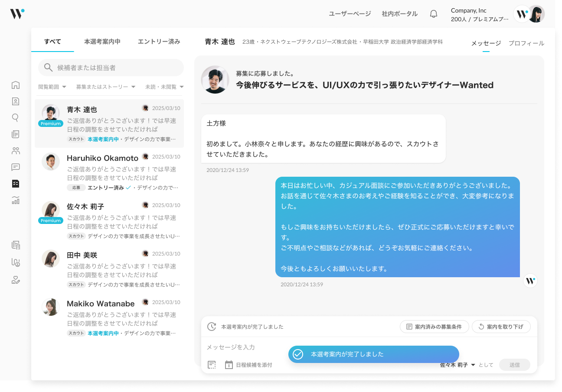The width and height of the screenshot is (562, 392).
Task: Open the news feed icon in the sidebar
Action: click(x=16, y=134)
